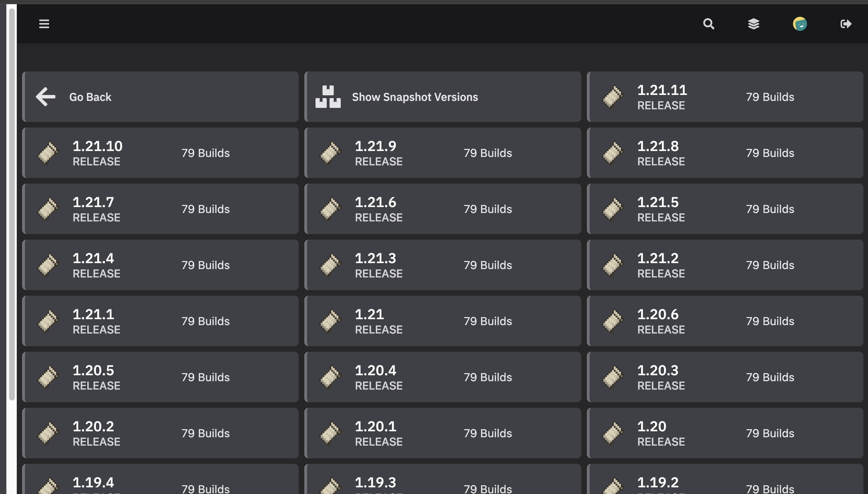Click the back arrow on the Go Back card

coord(45,97)
